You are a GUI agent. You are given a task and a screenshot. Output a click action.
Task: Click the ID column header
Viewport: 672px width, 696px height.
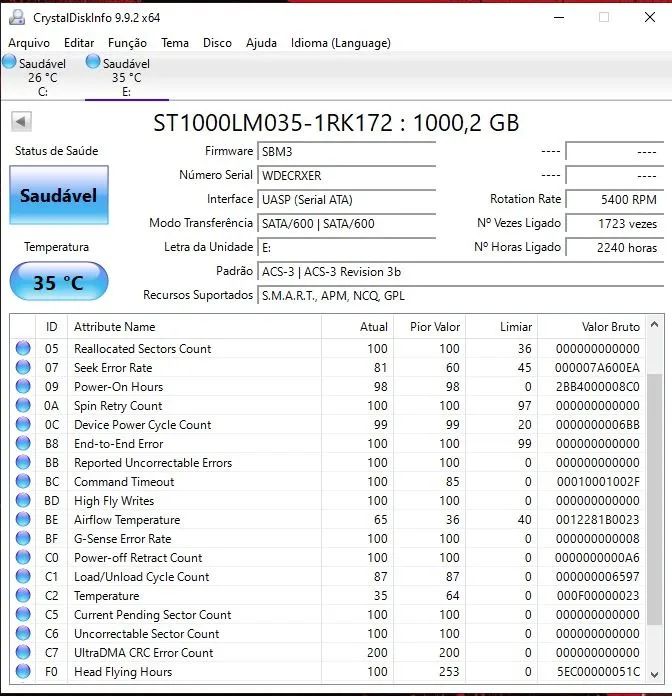coord(51,327)
